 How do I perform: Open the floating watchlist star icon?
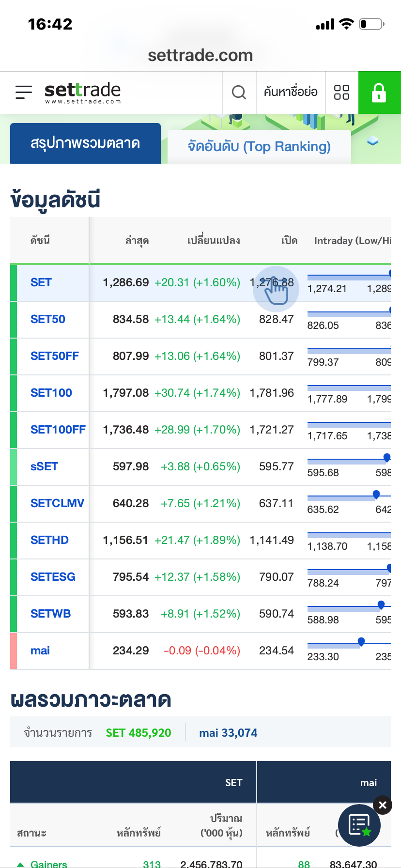point(359,825)
